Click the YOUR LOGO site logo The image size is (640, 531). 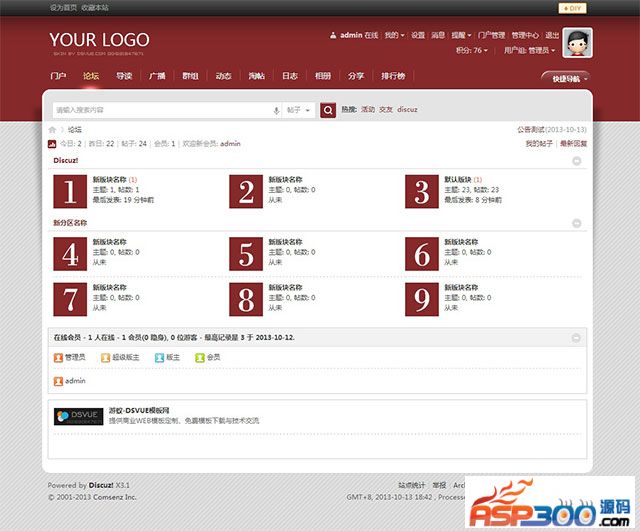pos(99,40)
